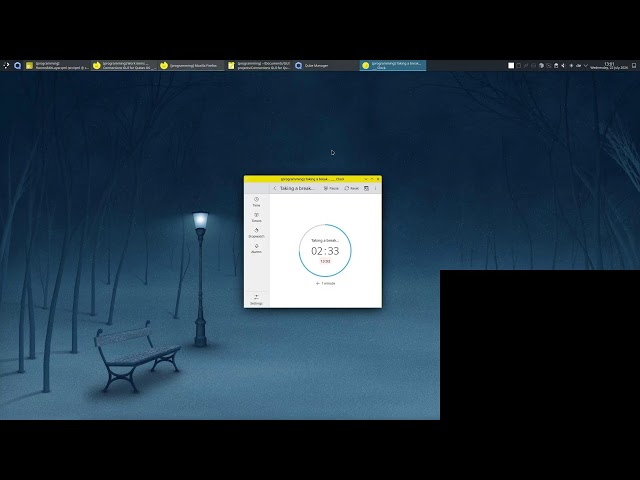Reset the break timer
This screenshot has height=480, width=640.
pos(351,188)
